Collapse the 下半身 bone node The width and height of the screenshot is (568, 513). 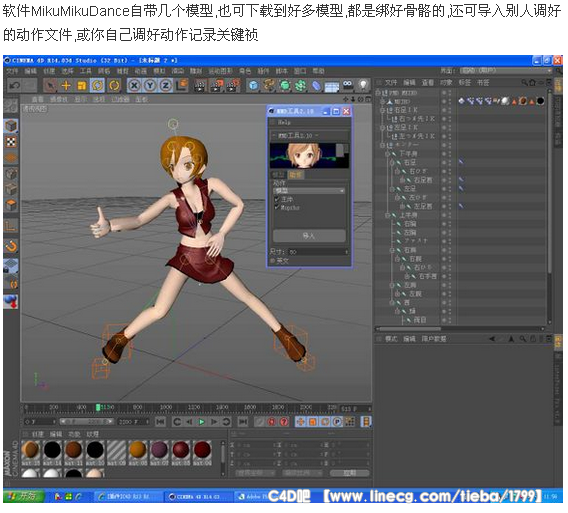[387, 154]
